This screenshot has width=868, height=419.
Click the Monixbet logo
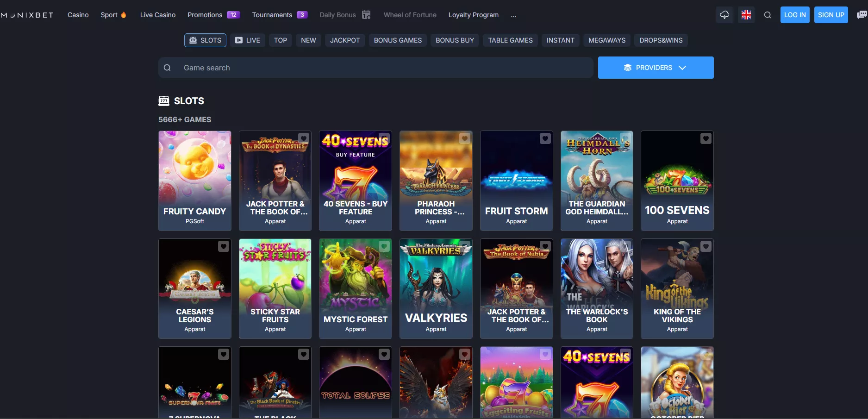(x=26, y=14)
